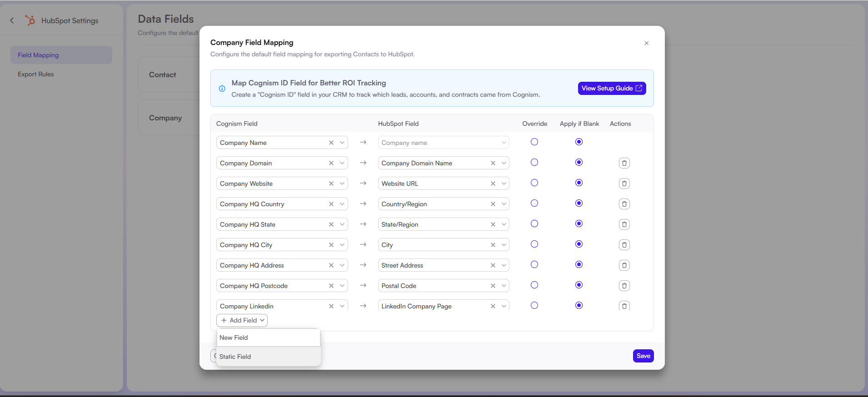Delete the Company Domain mapping row
The image size is (868, 397).
point(624,163)
